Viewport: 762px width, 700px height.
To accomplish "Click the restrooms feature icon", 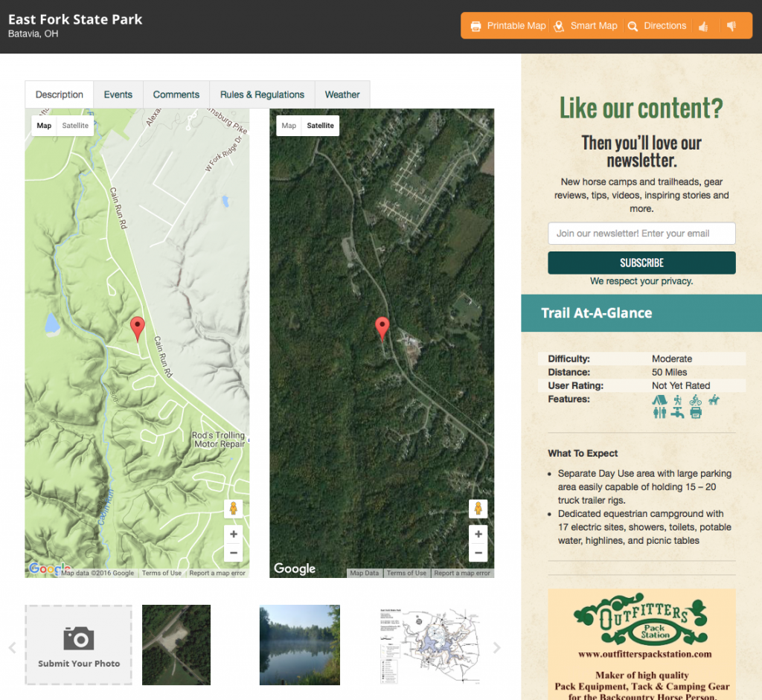I will [x=660, y=411].
